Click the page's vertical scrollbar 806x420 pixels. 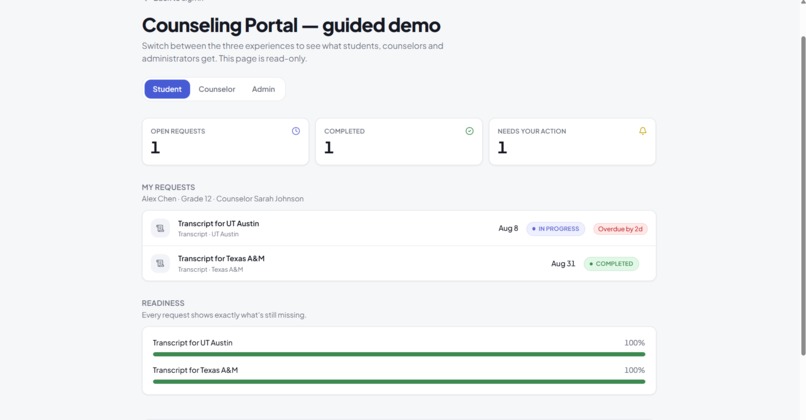(803, 195)
